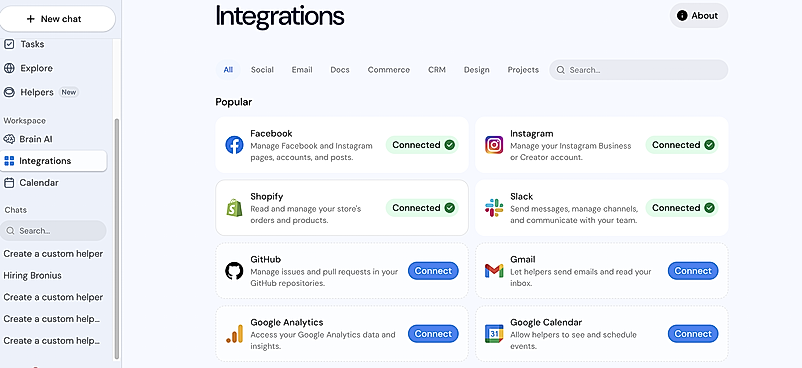The height and width of the screenshot is (368, 802).
Task: Click the Slack logo icon
Action: pos(494,208)
